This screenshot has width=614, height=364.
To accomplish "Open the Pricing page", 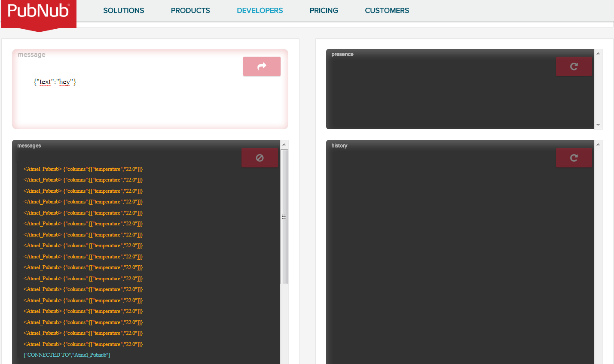I will pos(324,10).
